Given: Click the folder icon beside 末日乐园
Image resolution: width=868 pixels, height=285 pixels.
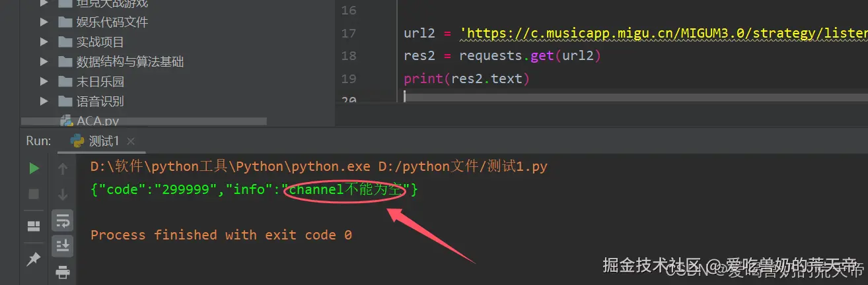Looking at the screenshot, I should 65,81.
